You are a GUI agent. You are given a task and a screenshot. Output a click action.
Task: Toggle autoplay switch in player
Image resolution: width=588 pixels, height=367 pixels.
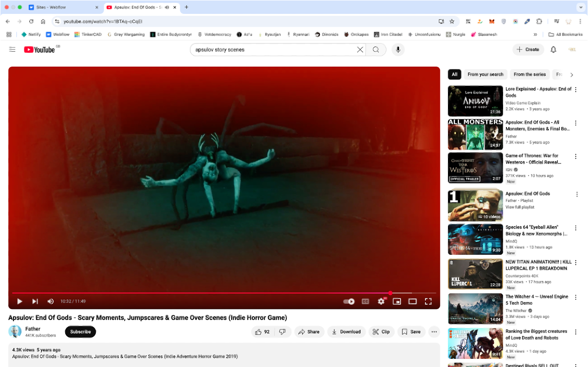349,301
